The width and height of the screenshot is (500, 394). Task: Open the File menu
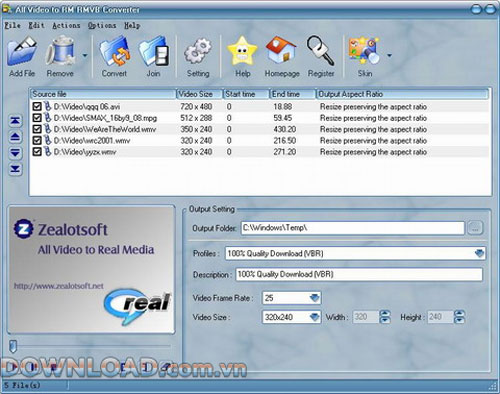tap(12, 25)
